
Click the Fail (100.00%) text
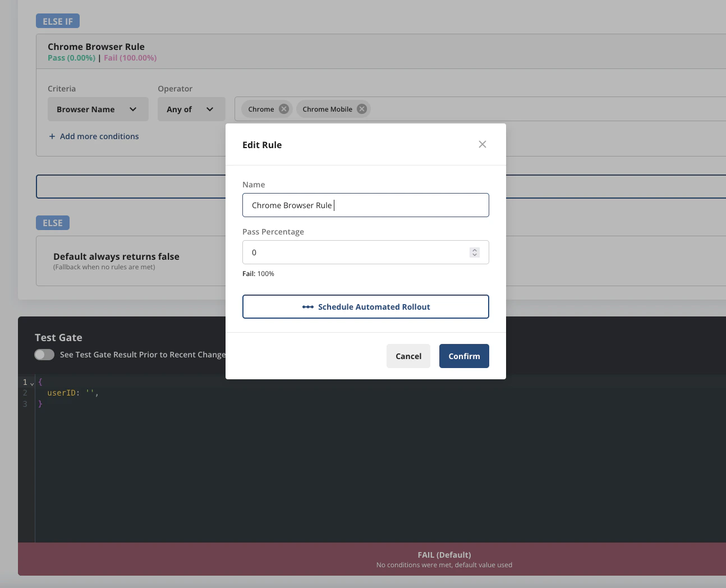pos(130,58)
